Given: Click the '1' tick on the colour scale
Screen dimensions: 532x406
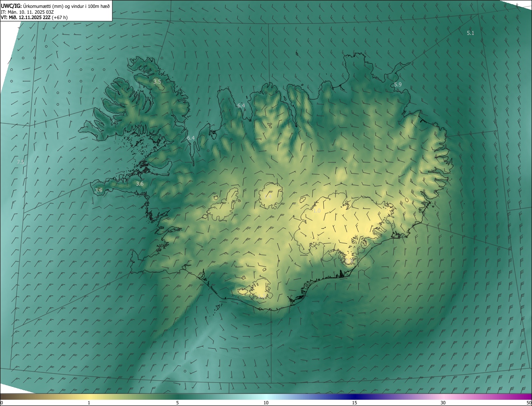Looking at the screenshot, I should (89, 403).
